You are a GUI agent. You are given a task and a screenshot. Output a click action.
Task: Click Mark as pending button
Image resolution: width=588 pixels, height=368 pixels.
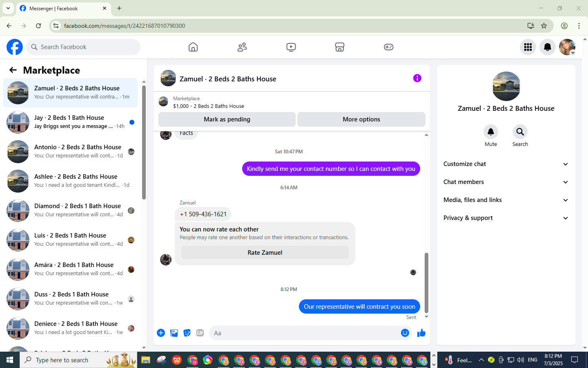pyautogui.click(x=227, y=119)
